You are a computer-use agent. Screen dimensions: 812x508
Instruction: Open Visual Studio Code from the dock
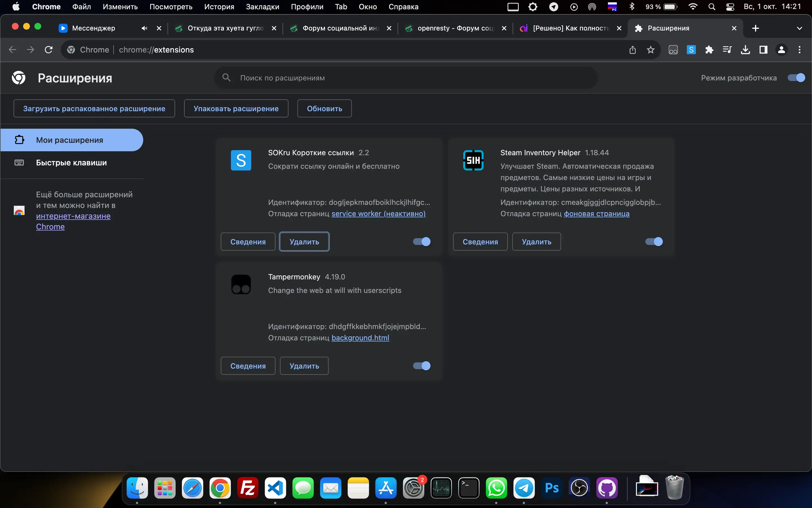275,488
